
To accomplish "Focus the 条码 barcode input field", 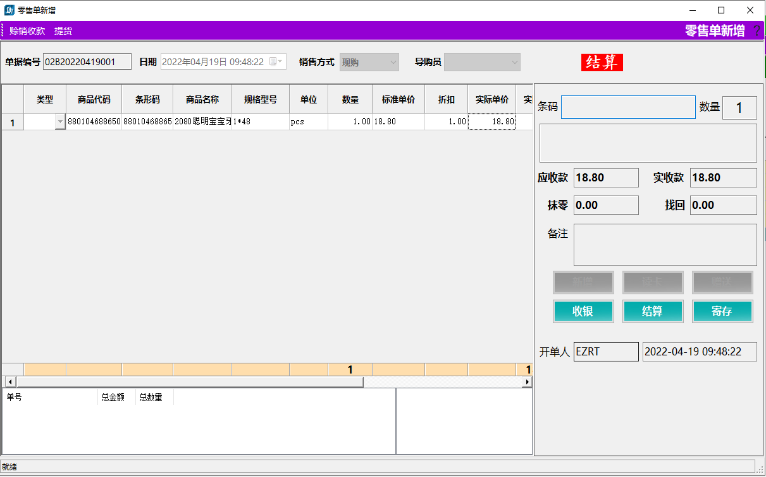I will tap(627, 107).
